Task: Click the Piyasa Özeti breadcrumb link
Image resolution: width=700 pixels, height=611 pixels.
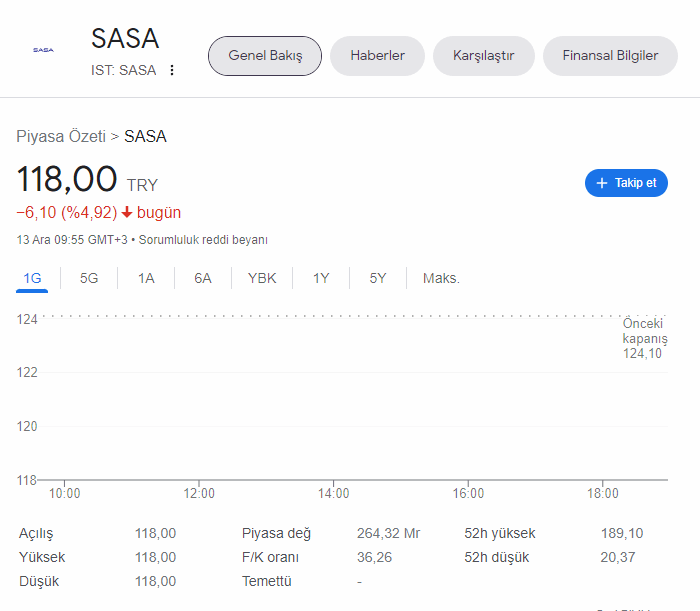Action: point(61,136)
